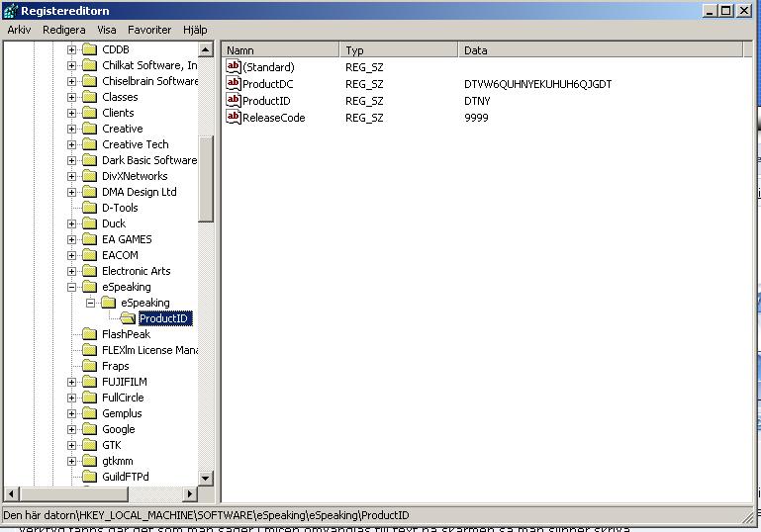
Task: Click the FUJIFILM folder icon
Action: [89, 382]
